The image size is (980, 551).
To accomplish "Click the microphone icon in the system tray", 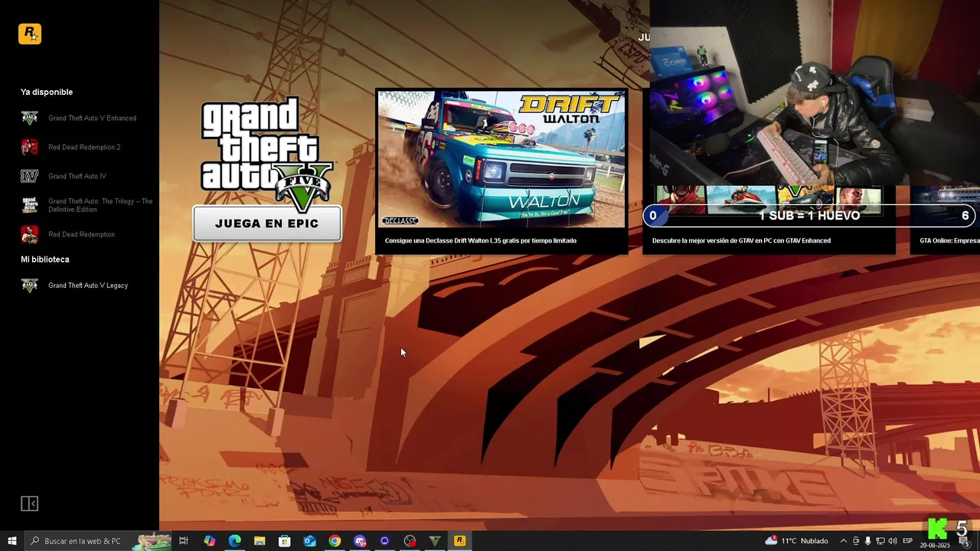I will click(x=867, y=541).
